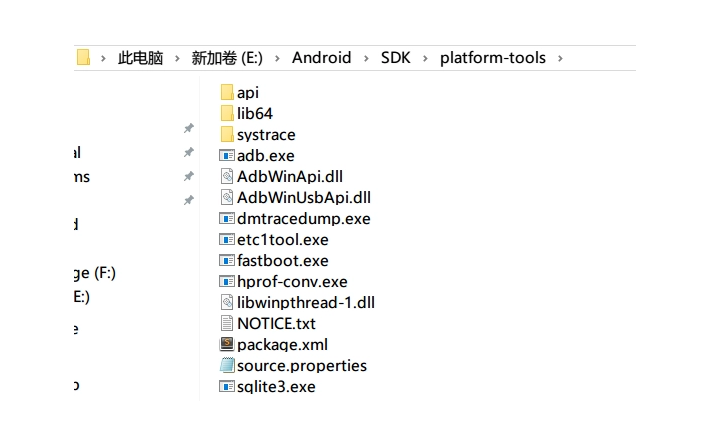
Task: Select the hprof-conv.exe file name
Action: pos(292,282)
